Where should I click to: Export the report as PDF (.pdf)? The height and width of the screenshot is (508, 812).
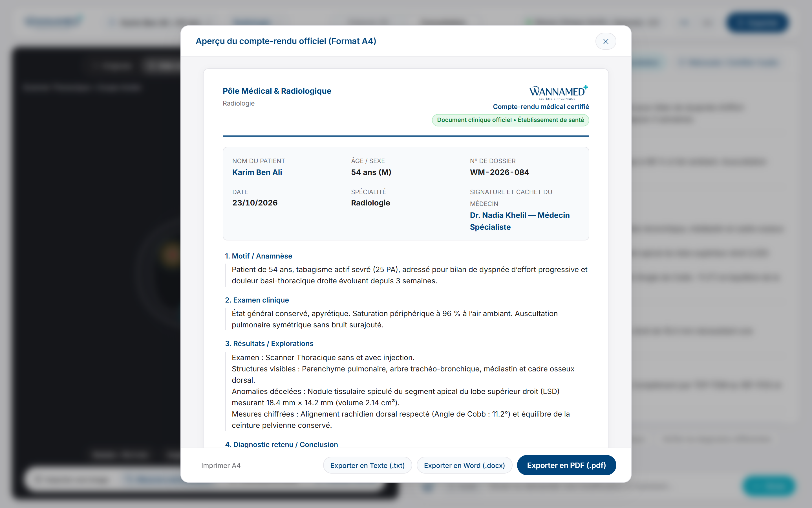566,465
